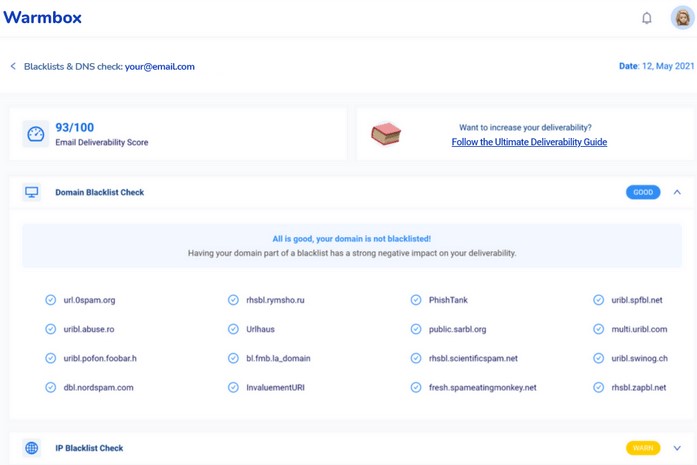Click the check icon beside uribl.swinog.ch
The image size is (697, 465).
tap(599, 358)
